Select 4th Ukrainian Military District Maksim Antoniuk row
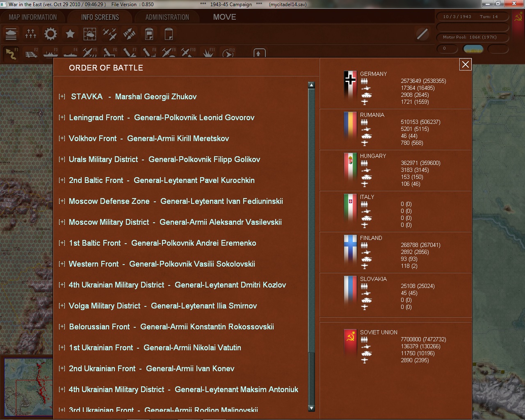 [x=183, y=389]
